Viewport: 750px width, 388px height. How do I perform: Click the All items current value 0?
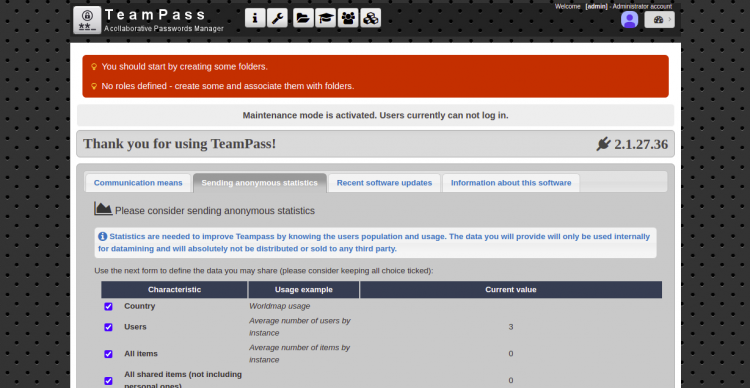[x=511, y=354]
